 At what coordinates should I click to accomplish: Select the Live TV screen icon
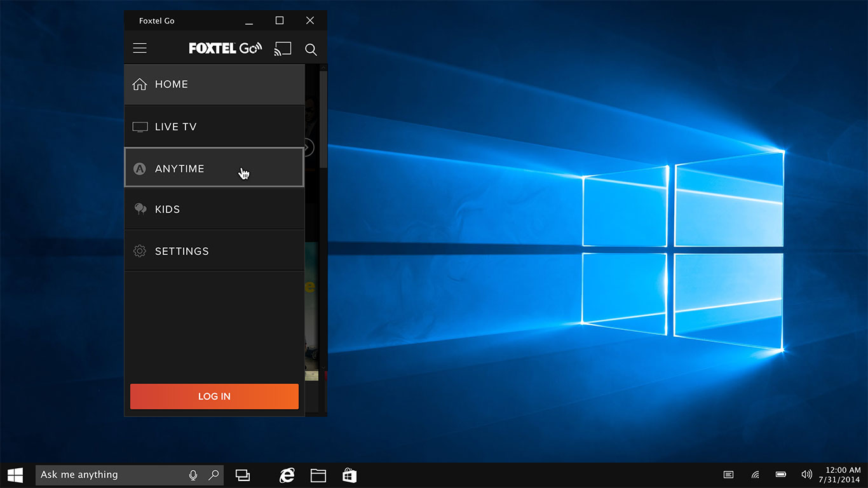140,126
